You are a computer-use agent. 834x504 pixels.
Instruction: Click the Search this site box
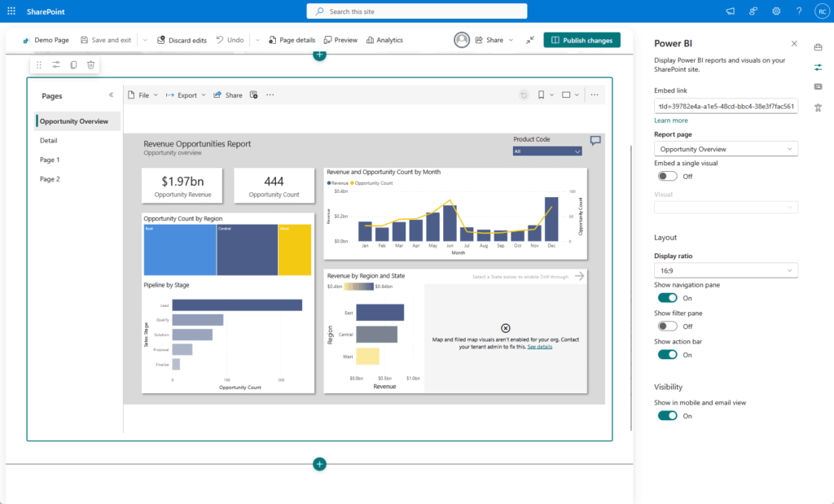tap(417, 11)
